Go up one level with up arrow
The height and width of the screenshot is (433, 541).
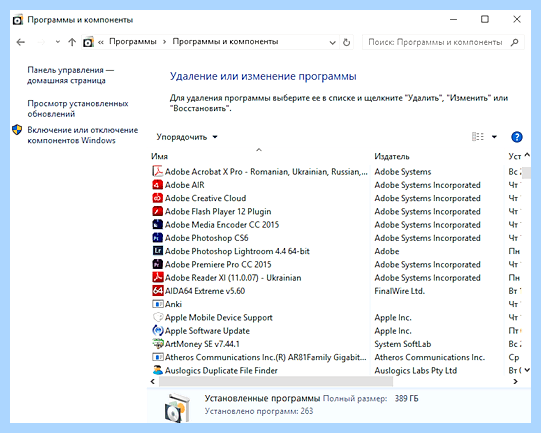pyautogui.click(x=72, y=42)
